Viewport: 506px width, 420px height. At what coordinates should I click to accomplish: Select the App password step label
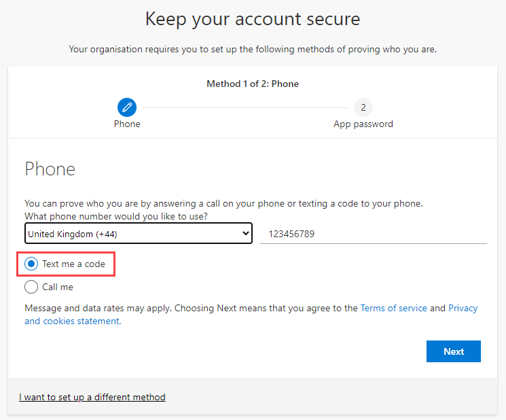coord(363,124)
